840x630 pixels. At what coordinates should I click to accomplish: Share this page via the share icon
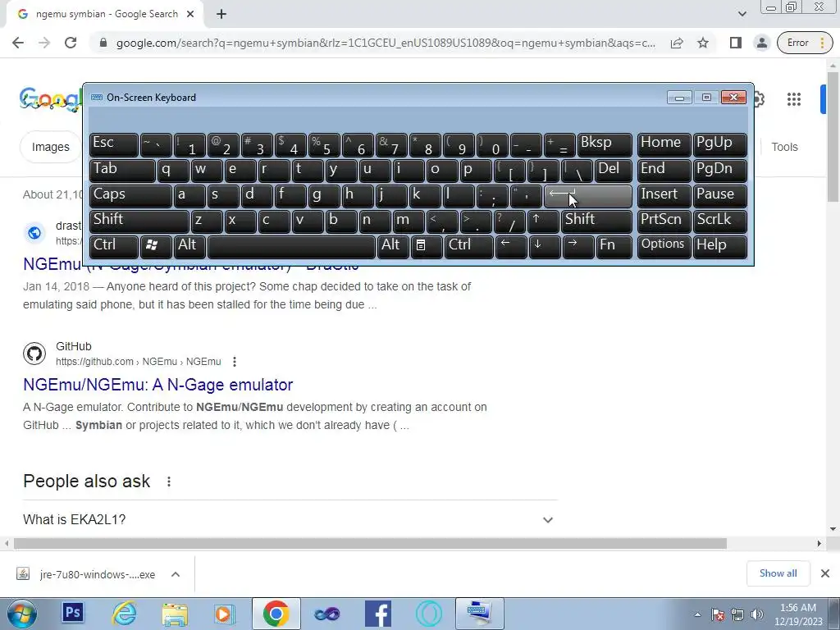tap(677, 43)
